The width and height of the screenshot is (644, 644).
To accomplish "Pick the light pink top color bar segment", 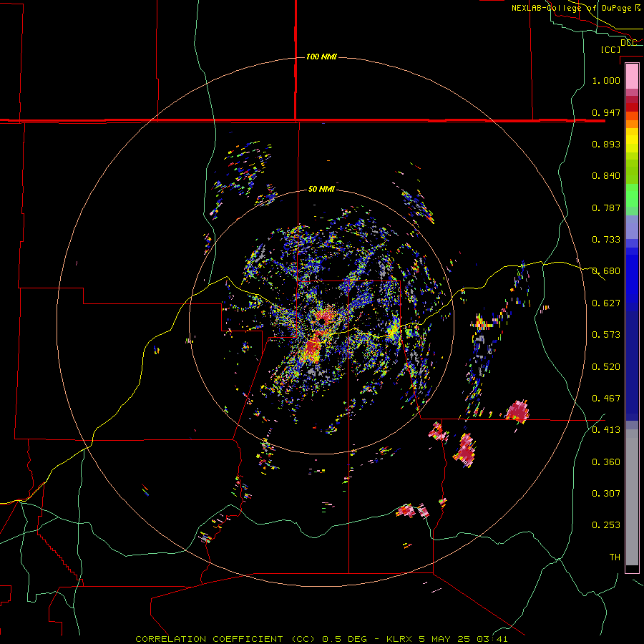I will click(632, 77).
